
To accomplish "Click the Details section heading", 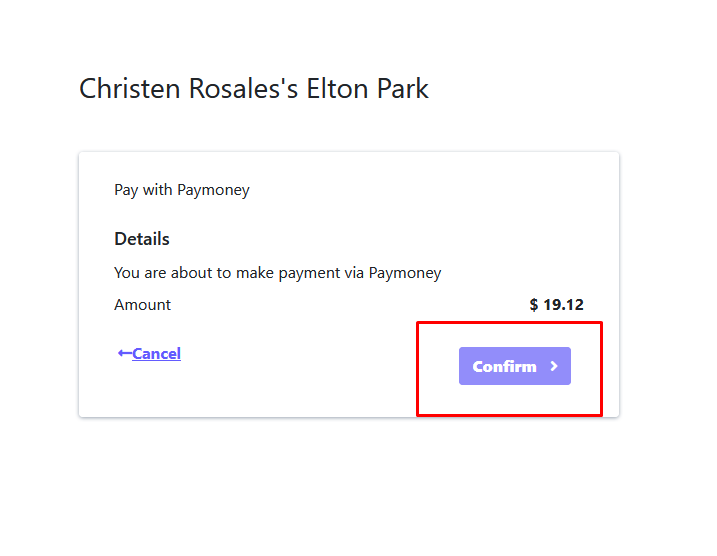I will tap(142, 239).
